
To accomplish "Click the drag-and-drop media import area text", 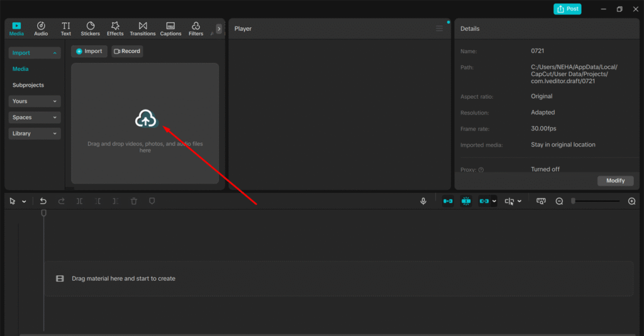I will (x=145, y=147).
